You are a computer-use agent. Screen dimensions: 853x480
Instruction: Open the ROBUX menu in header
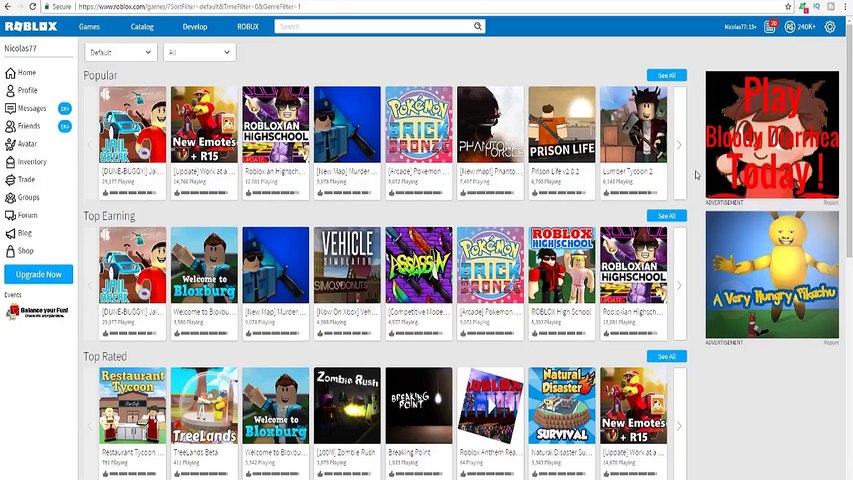click(x=248, y=26)
